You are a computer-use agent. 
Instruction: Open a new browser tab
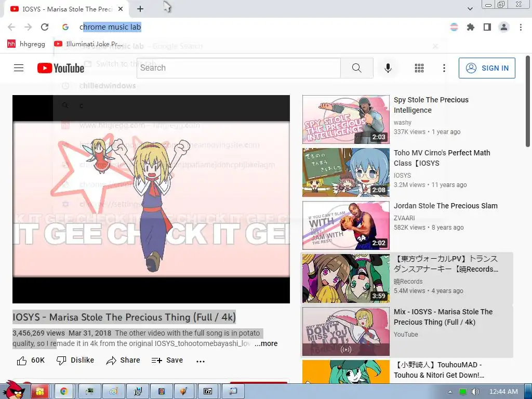click(140, 9)
